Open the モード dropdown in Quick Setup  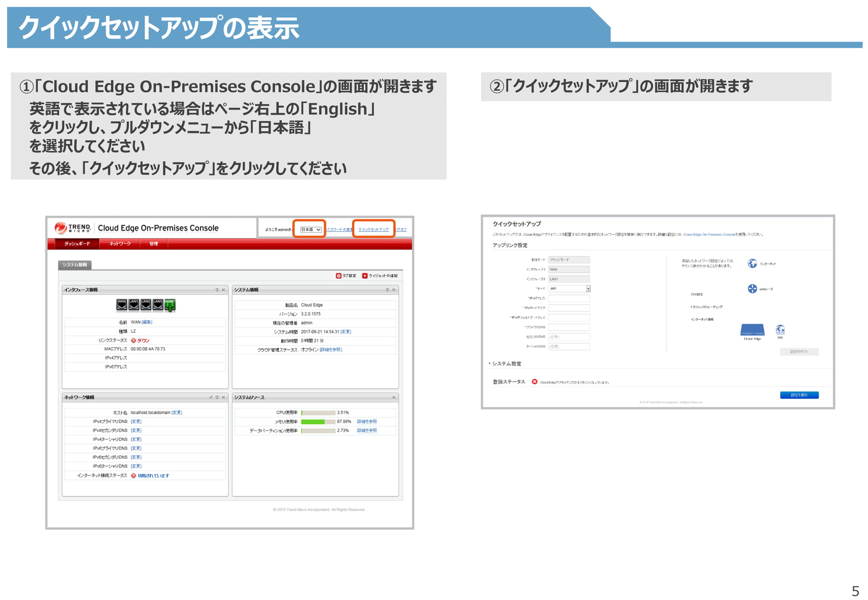pos(569,288)
